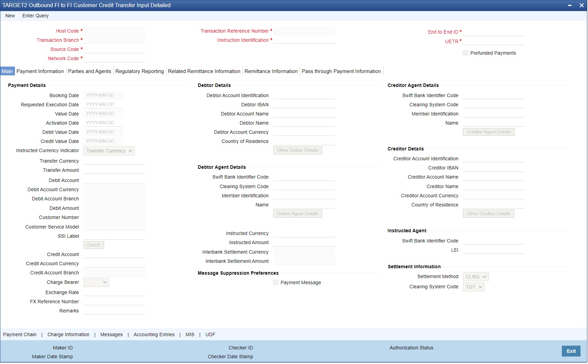Click New in the toolbar

pos(10,16)
